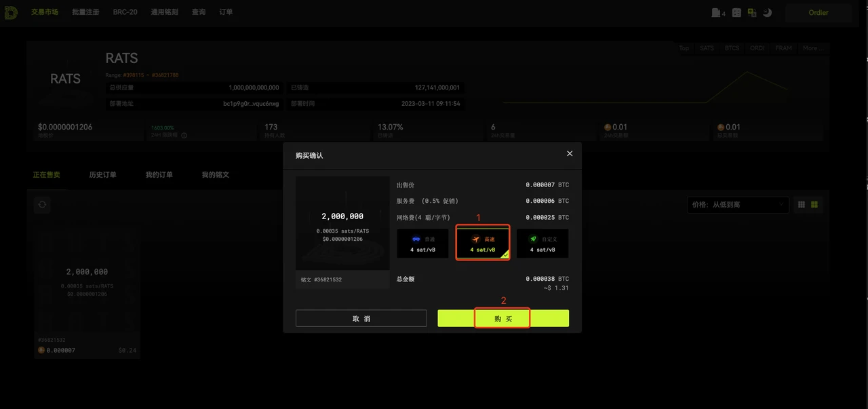
Task: Click the 购买 button
Action: point(503,319)
